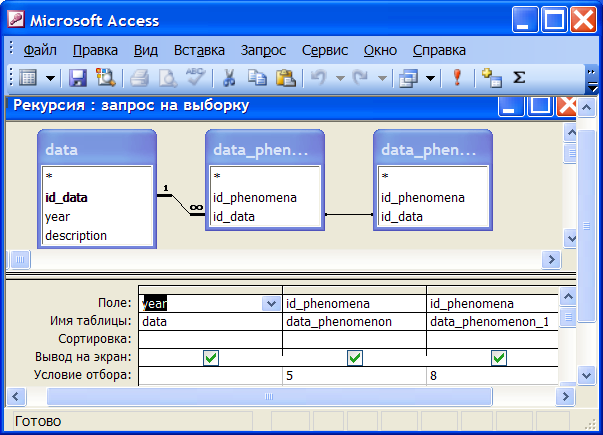The width and height of the screenshot is (603, 435).
Task: Click the Redo arrow icon
Action: tap(361, 78)
